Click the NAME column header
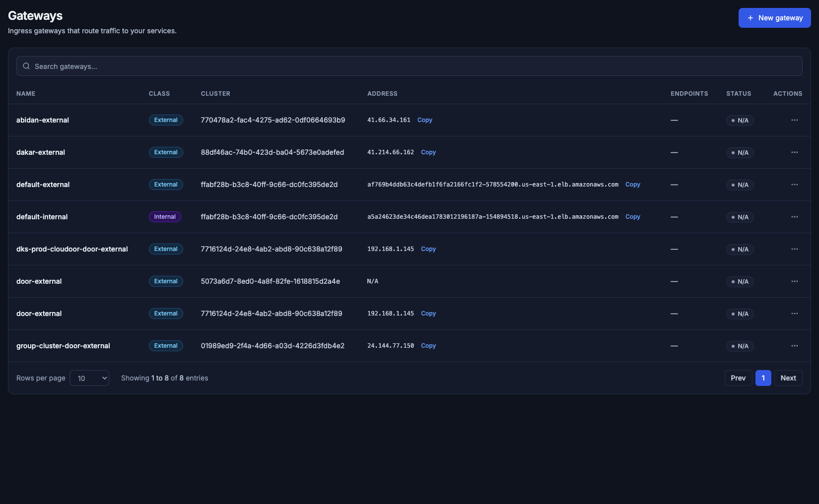 [x=26, y=94]
